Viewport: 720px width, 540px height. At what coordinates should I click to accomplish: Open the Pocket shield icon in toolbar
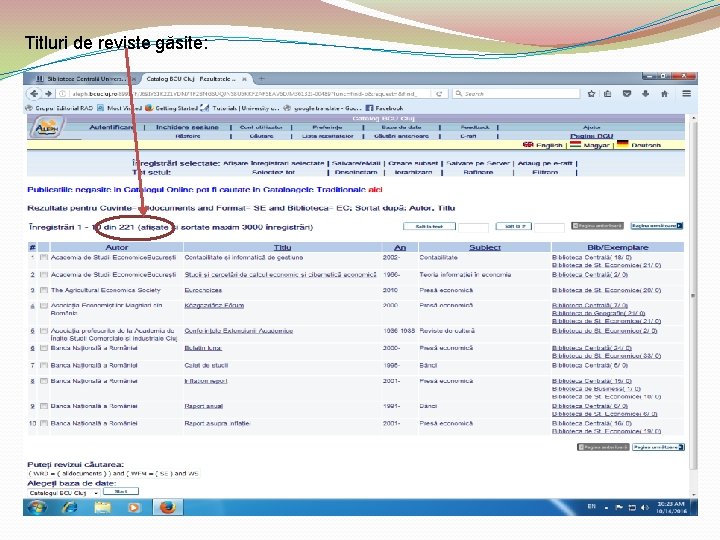pyautogui.click(x=627, y=94)
